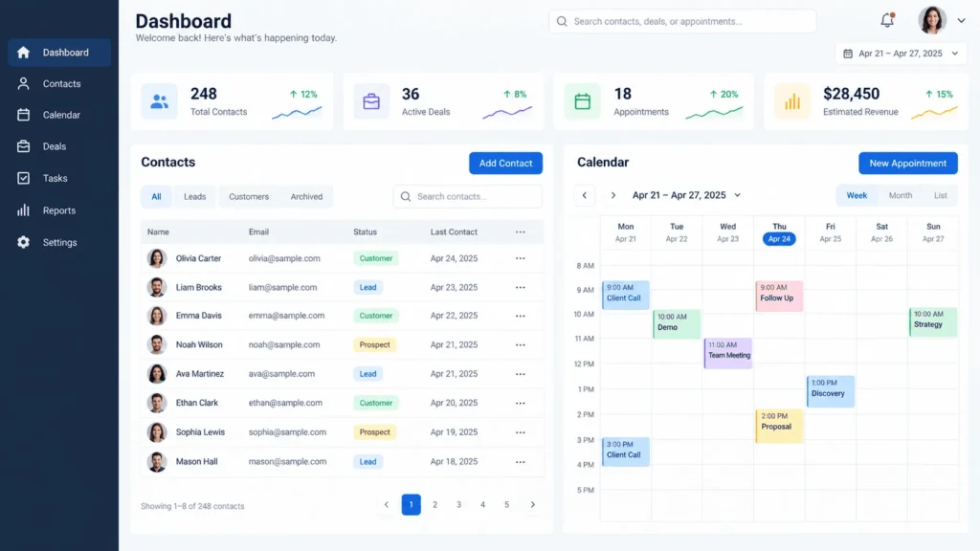980x551 pixels.
Task: Open Dashboard in the sidebar
Action: (x=59, y=53)
